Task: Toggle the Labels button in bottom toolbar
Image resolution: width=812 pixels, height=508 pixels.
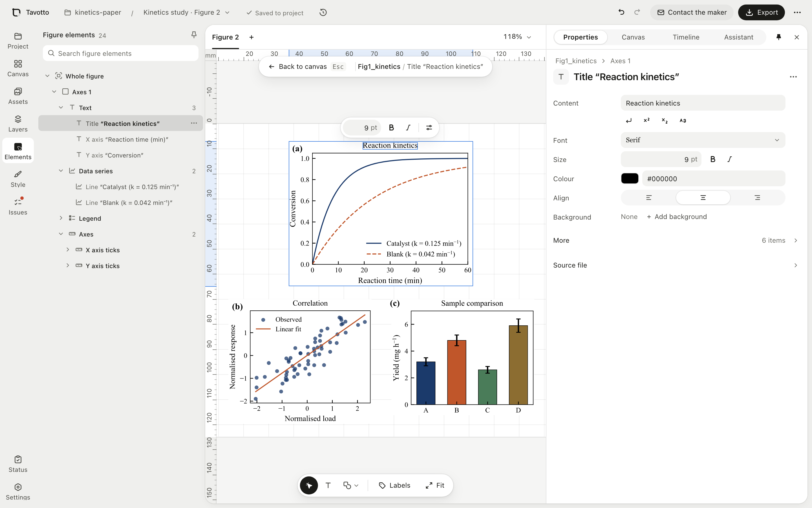Action: coord(395,485)
